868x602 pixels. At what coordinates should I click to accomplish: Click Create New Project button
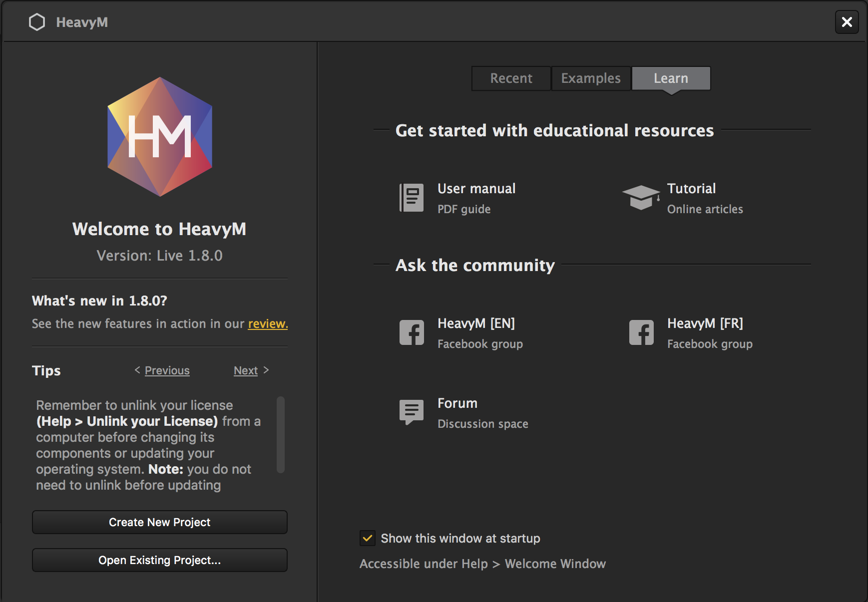[x=160, y=522]
